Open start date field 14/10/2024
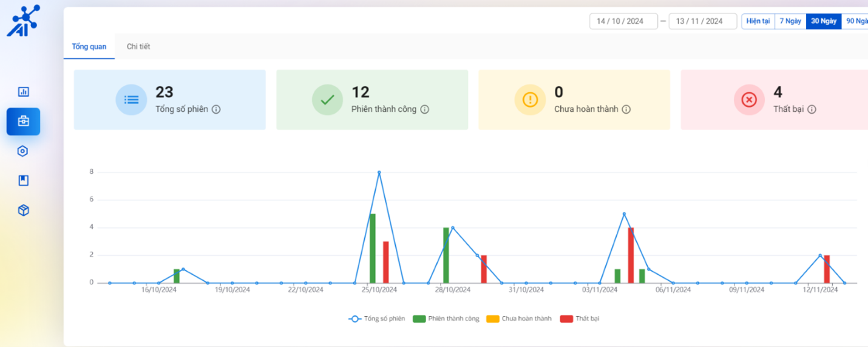This screenshot has height=347, width=868. 623,21
